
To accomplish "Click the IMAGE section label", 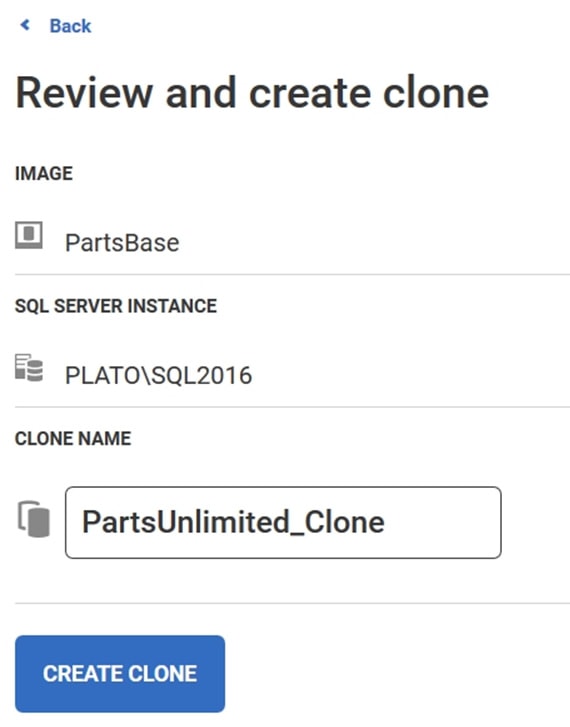I will tap(44, 173).
